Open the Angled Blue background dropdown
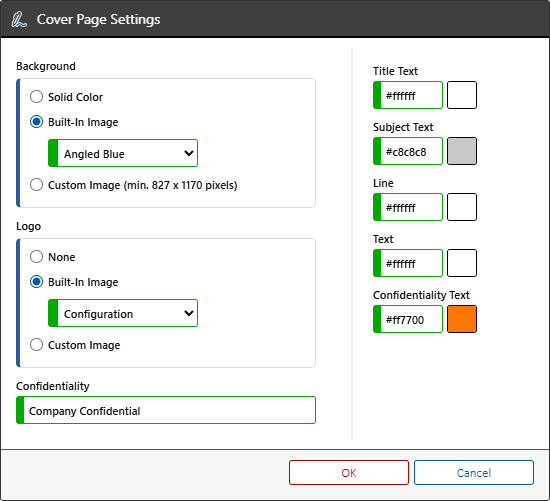This screenshot has width=550, height=501. coord(123,153)
